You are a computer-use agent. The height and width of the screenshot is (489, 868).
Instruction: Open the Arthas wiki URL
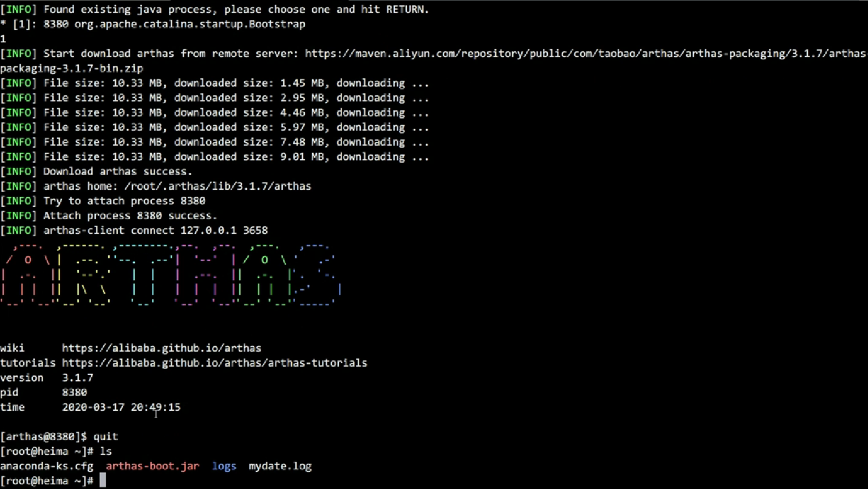[x=161, y=348]
